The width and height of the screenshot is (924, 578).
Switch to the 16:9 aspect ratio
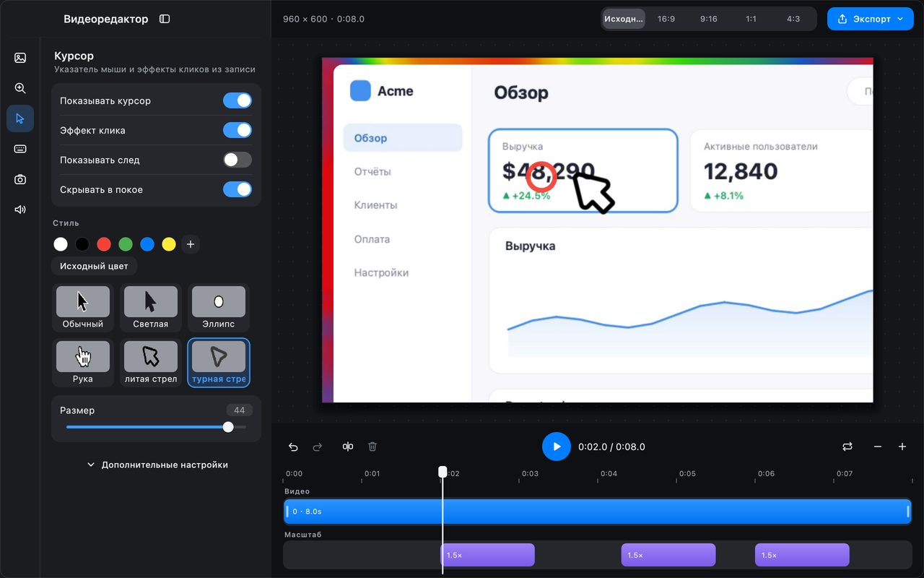pos(666,19)
